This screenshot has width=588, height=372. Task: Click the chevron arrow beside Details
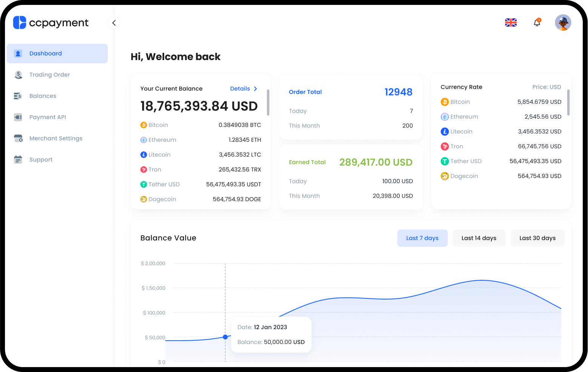(256, 89)
